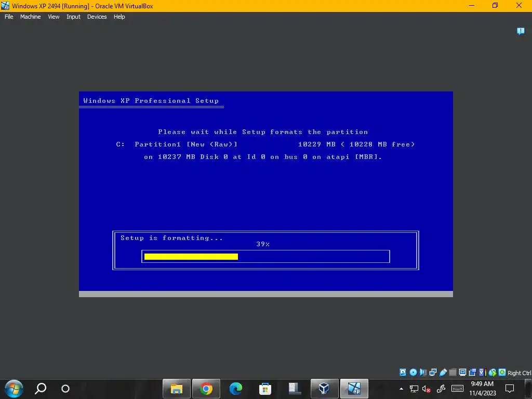This screenshot has height=399, width=532.
Task: Launch Google Chrome from taskbar
Action: pyautogui.click(x=206, y=389)
